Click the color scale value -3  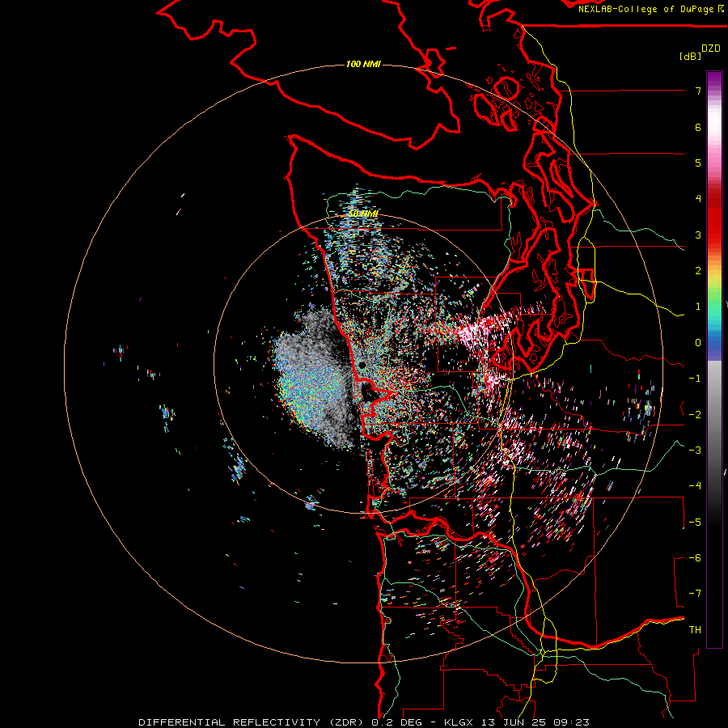point(695,451)
